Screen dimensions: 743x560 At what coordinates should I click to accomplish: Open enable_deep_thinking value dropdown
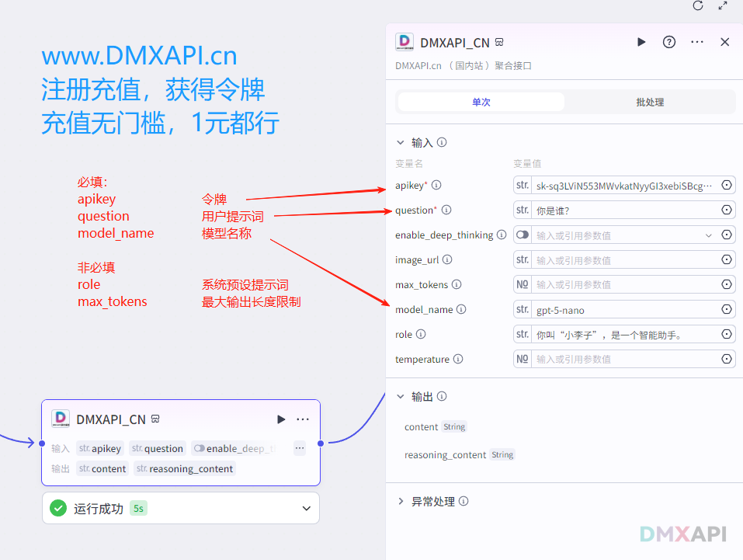[708, 235]
